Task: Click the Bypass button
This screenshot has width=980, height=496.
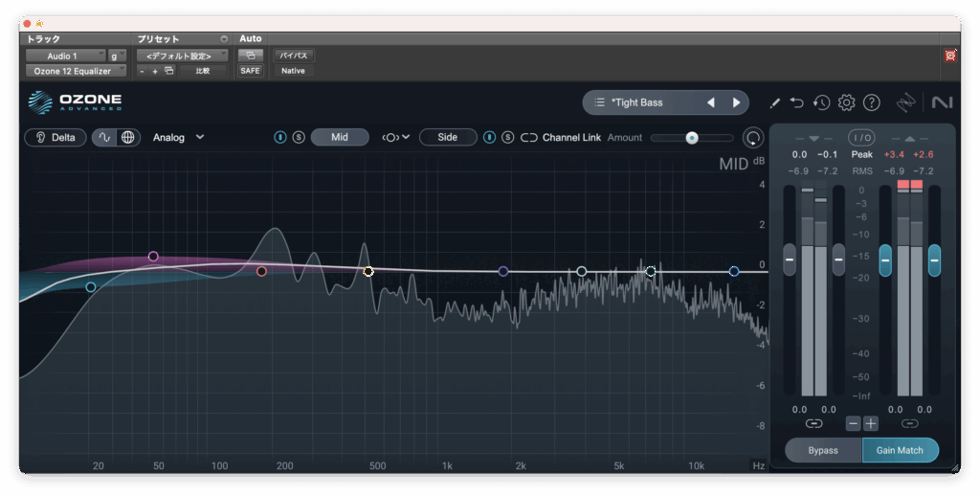Action: [x=823, y=450]
